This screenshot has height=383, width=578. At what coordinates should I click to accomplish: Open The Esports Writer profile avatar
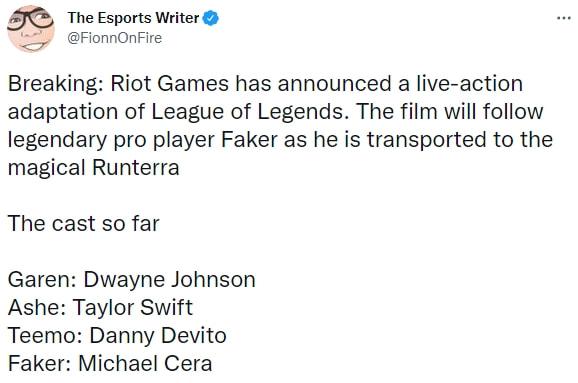pos(31,29)
